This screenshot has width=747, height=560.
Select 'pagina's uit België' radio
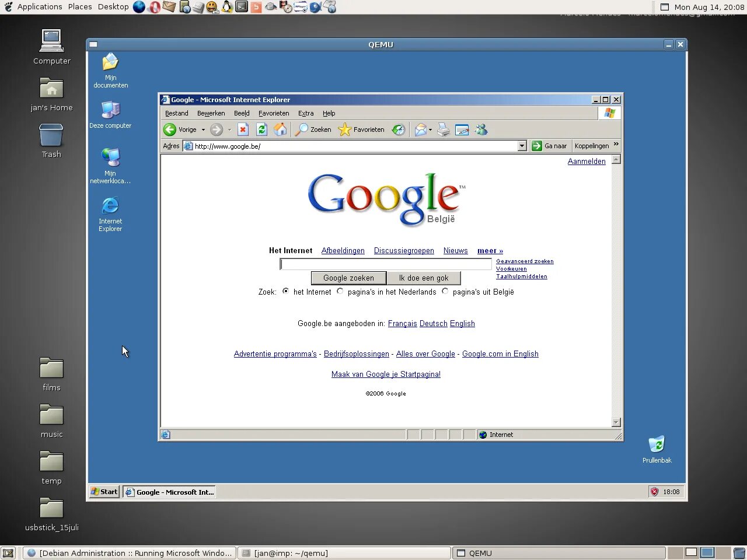tap(445, 291)
